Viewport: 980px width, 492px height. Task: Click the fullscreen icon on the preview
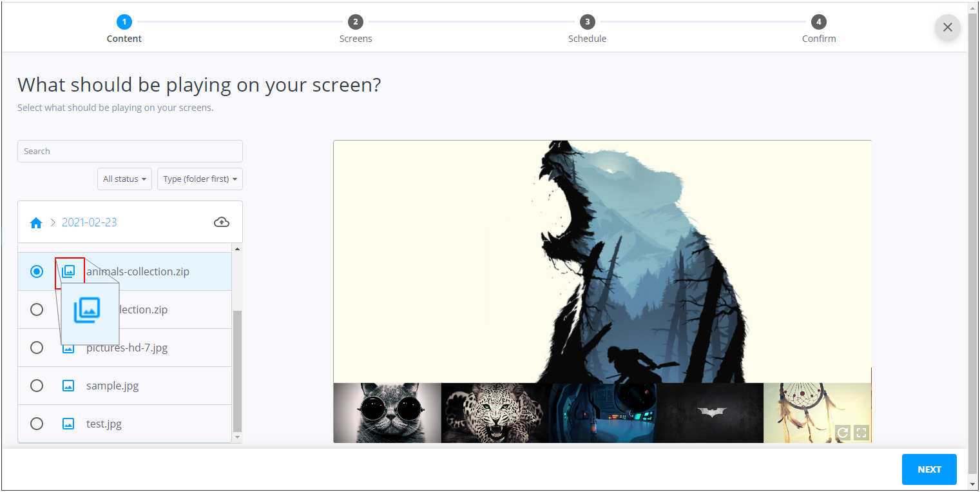[861, 432]
